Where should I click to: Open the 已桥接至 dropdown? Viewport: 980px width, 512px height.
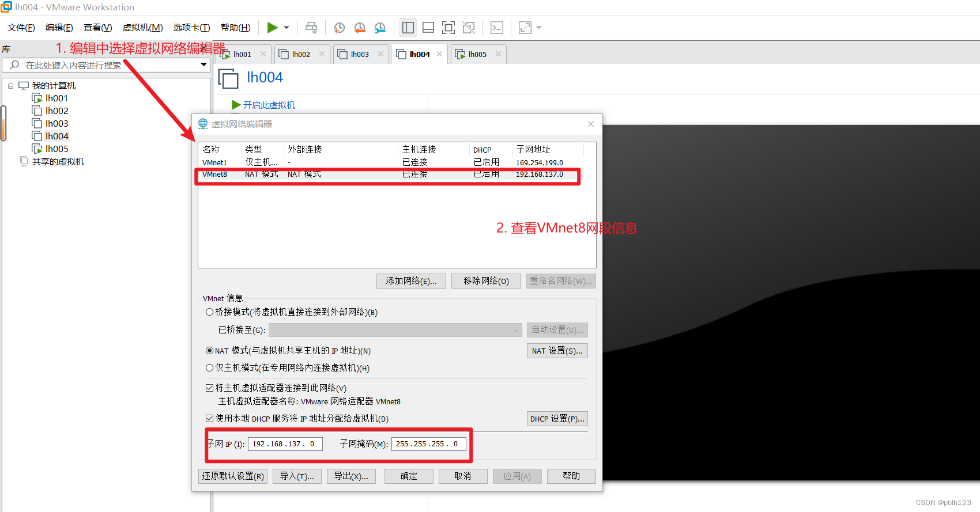(x=395, y=330)
